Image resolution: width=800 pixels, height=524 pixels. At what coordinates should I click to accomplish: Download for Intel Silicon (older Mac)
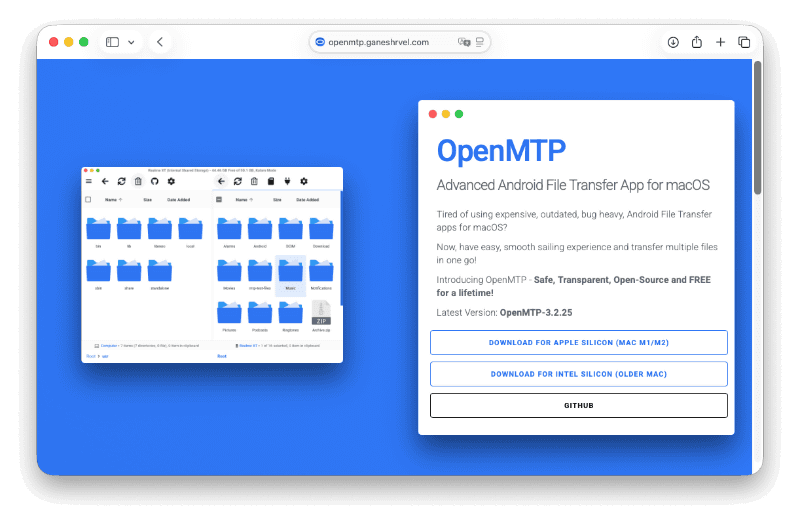[579, 374]
